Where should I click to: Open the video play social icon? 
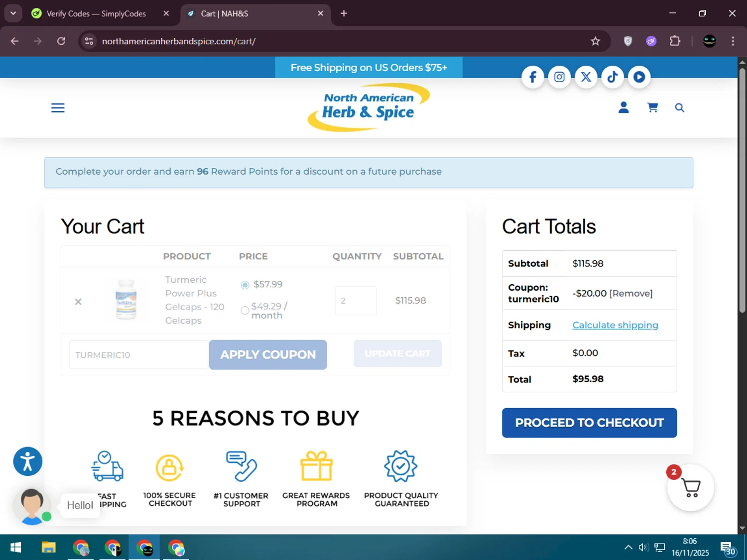pos(639,77)
